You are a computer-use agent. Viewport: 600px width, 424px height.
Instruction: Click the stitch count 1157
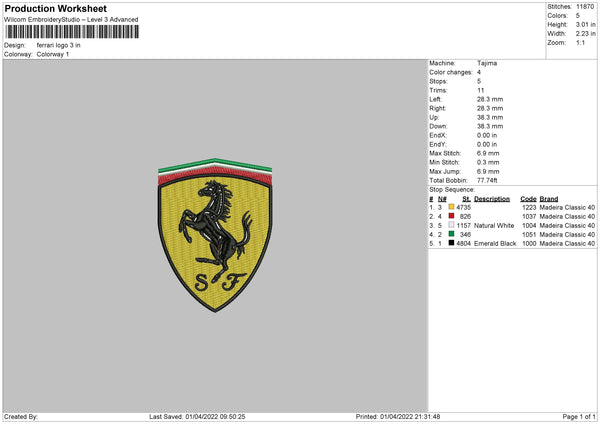point(463,225)
